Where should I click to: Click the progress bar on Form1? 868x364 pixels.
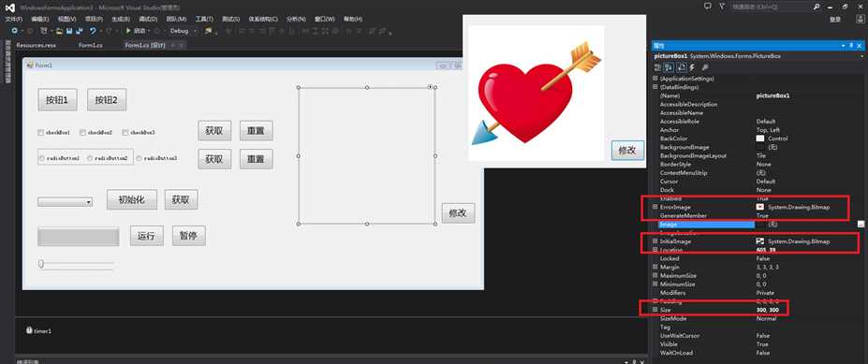click(x=78, y=236)
